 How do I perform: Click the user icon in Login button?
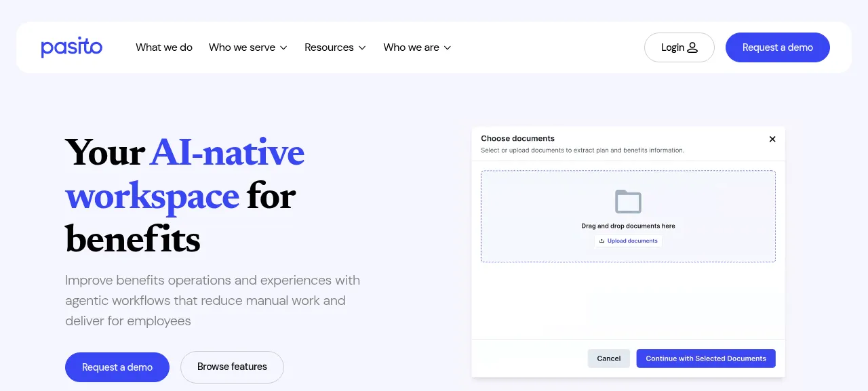pyautogui.click(x=692, y=47)
